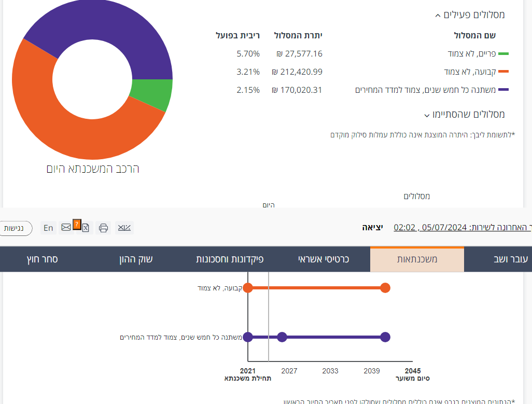Click the קבועה, לא צמוד label on timeline chart
Image resolution: width=532 pixels, height=404 pixels.
click(220, 288)
